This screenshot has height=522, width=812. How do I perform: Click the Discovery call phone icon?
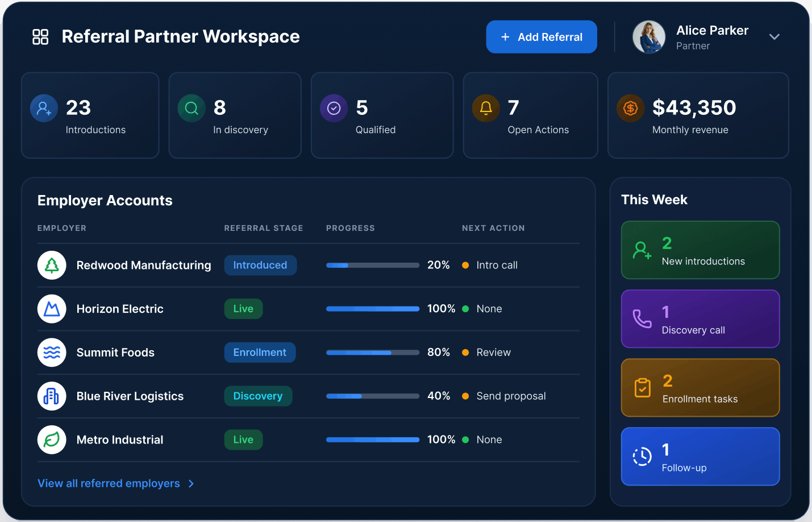(642, 319)
